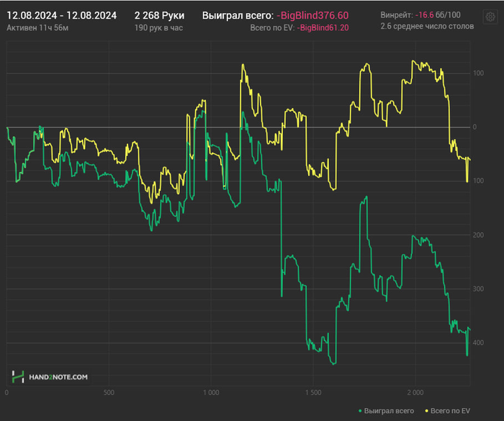504x421 pixels.
Task: Open the graph settings gear icon
Action: [x=490, y=17]
